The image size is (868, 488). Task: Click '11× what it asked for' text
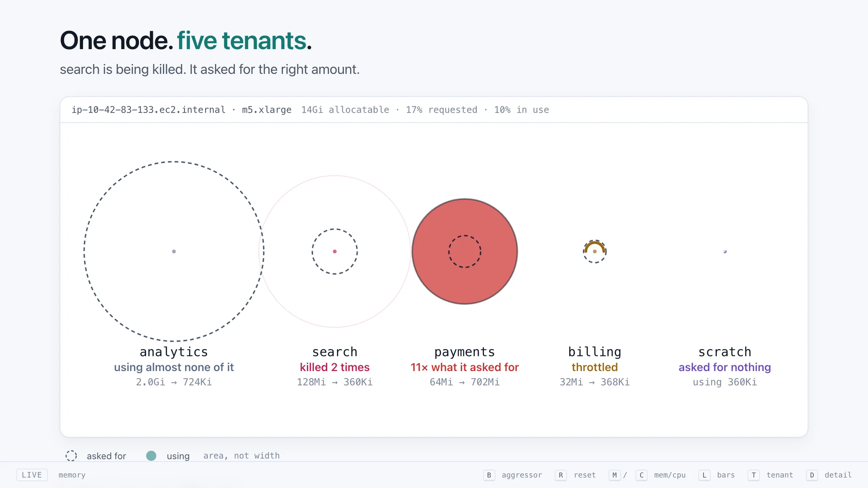click(x=465, y=367)
